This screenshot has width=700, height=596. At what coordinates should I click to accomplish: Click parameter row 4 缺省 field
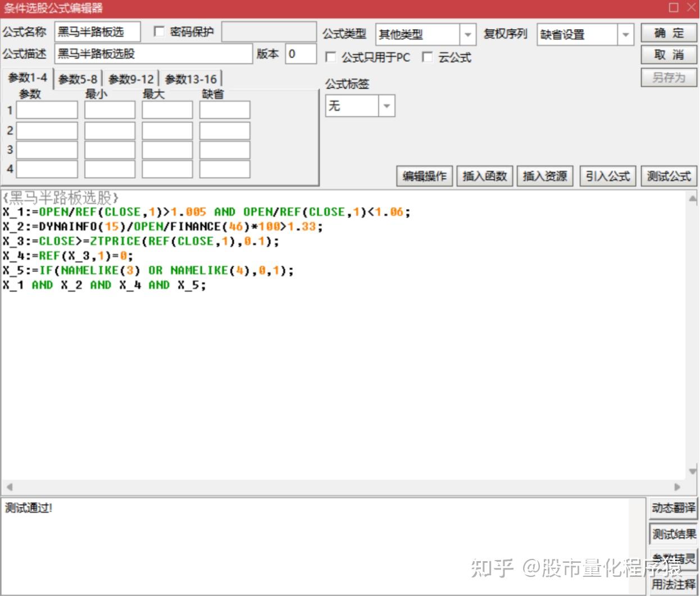click(x=225, y=169)
